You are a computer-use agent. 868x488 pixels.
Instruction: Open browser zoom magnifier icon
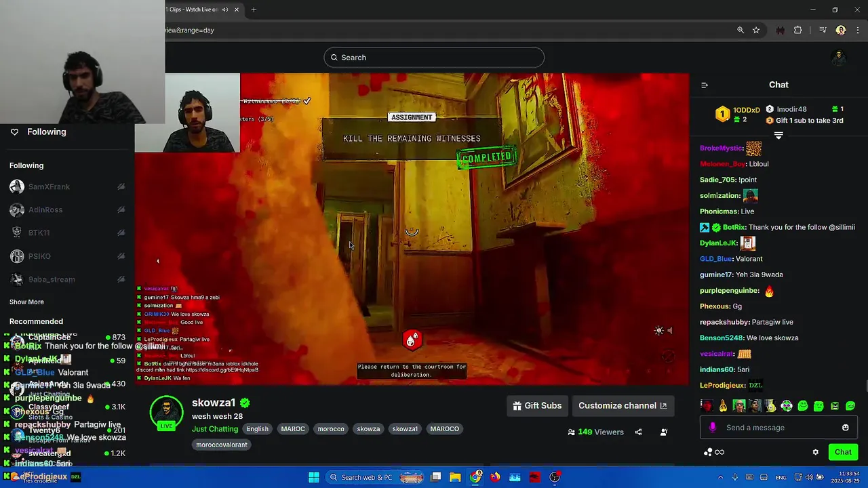coord(741,30)
